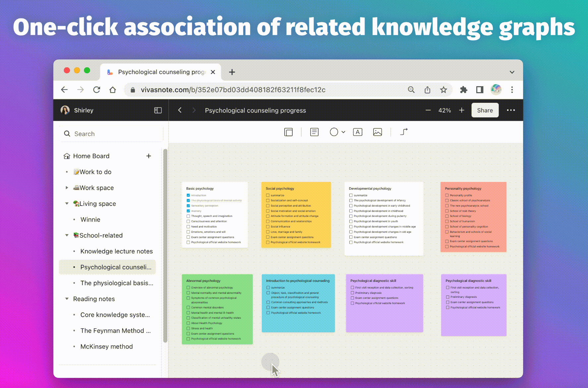
Task: Toggle the browser side panel icon
Action: (x=480, y=90)
